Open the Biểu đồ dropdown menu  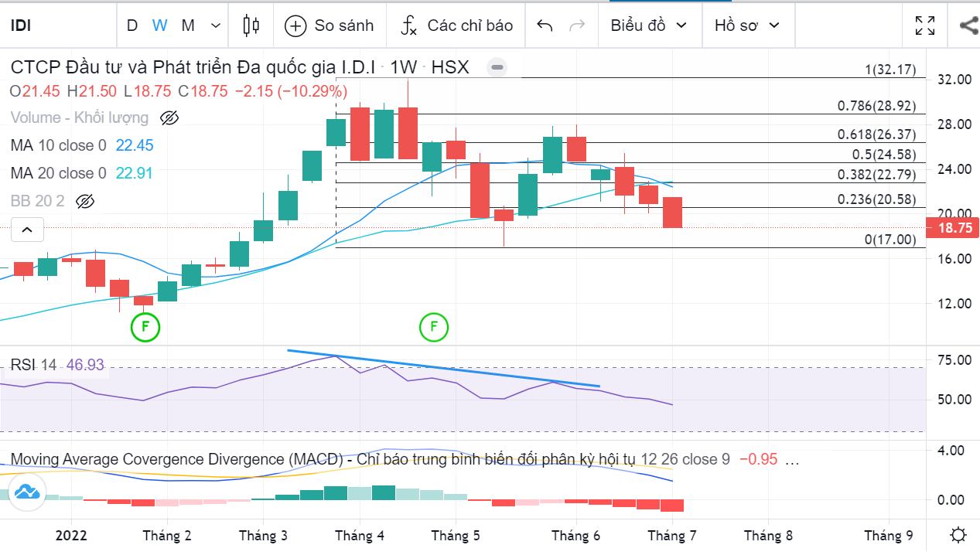648,26
